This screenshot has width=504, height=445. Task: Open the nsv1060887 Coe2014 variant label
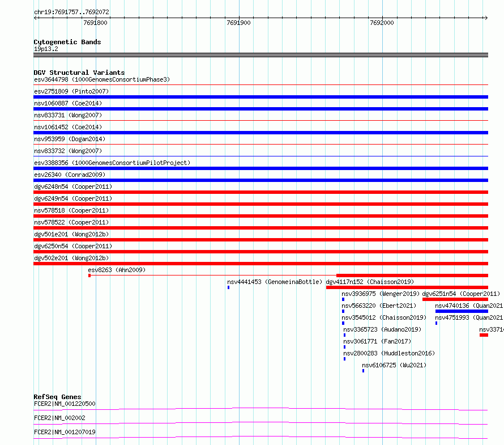click(68, 103)
